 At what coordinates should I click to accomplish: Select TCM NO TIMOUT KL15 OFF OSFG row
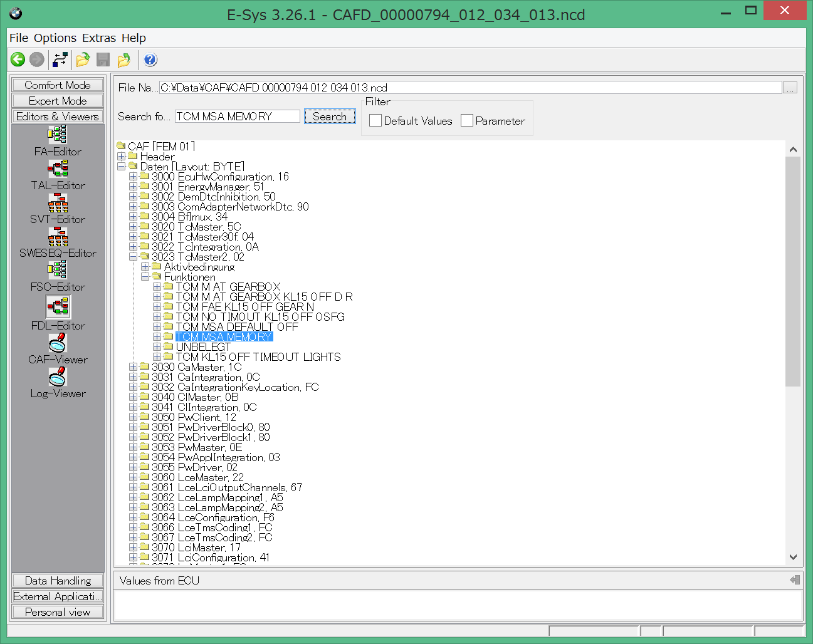260,317
